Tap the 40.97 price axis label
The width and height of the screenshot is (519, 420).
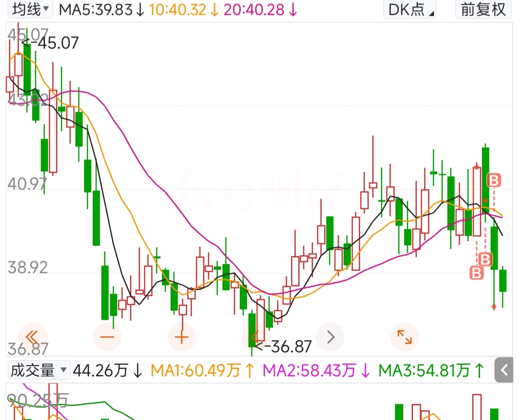tap(27, 184)
